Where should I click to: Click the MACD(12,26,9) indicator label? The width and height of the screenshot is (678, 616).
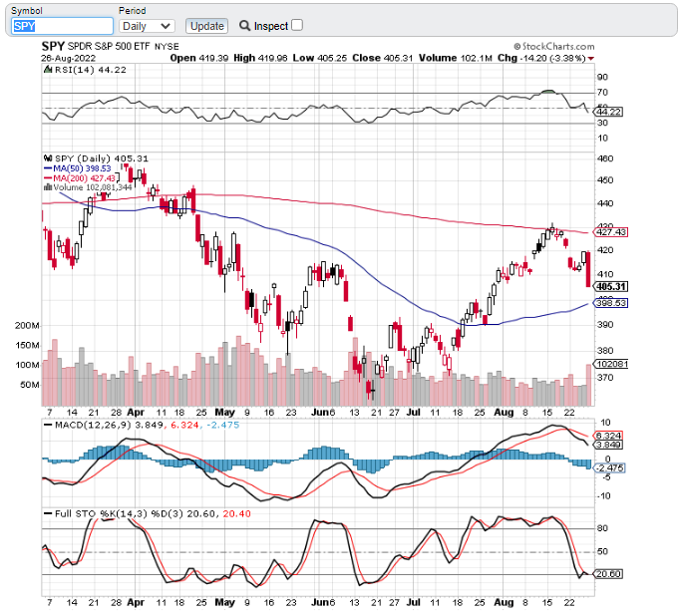[93, 425]
